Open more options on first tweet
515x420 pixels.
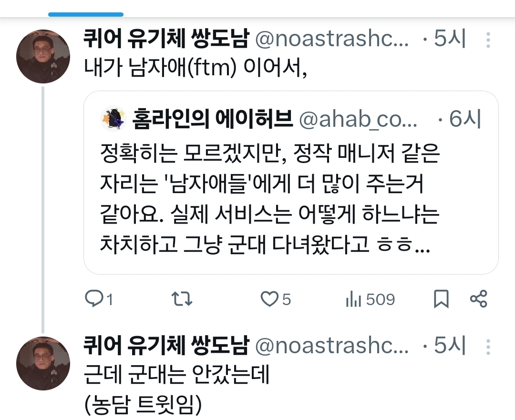coord(488,40)
